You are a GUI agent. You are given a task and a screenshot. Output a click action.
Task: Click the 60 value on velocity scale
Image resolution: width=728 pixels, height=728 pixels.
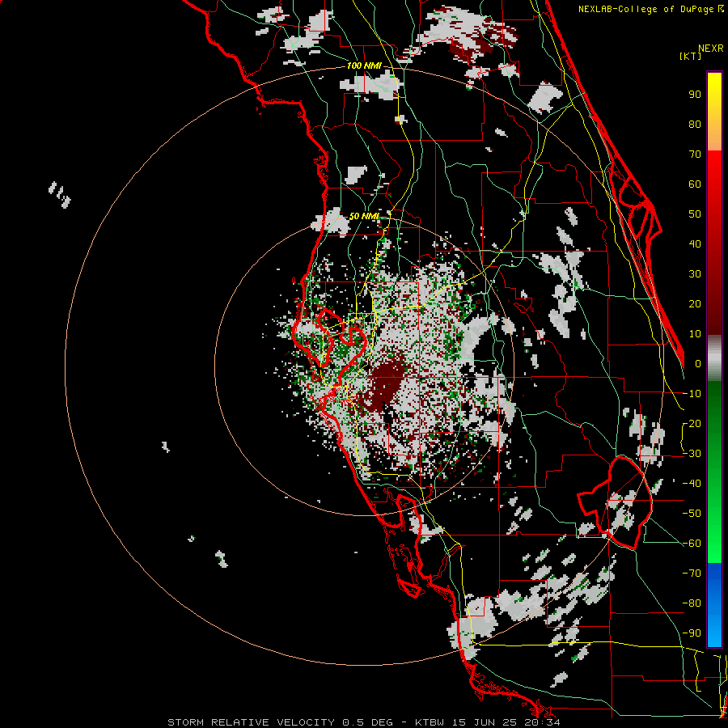(x=695, y=184)
